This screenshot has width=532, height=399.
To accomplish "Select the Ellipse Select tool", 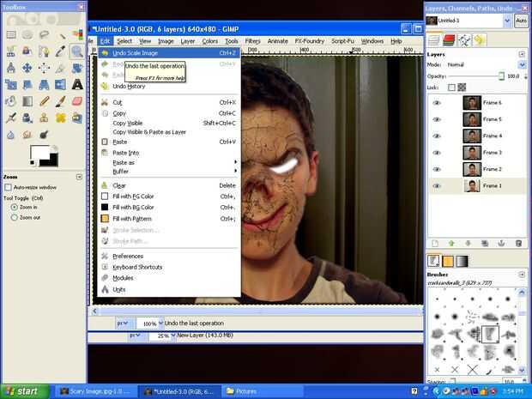I will point(27,35).
